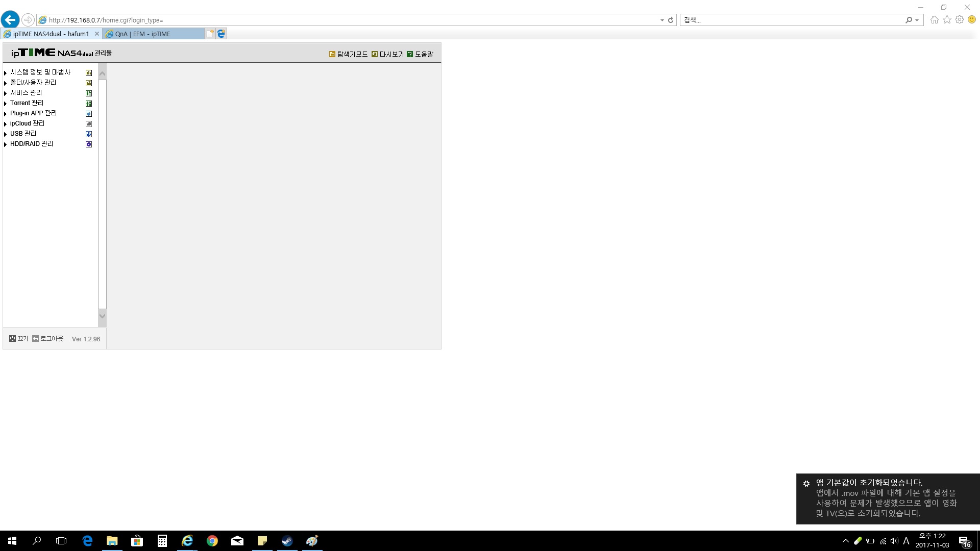Click the ipCloud 관리 row icon
Image resolution: width=980 pixels, height=551 pixels.
pyautogui.click(x=89, y=124)
